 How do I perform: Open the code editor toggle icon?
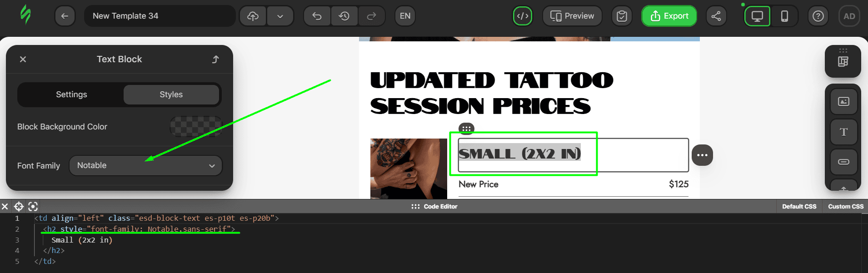coord(523,16)
